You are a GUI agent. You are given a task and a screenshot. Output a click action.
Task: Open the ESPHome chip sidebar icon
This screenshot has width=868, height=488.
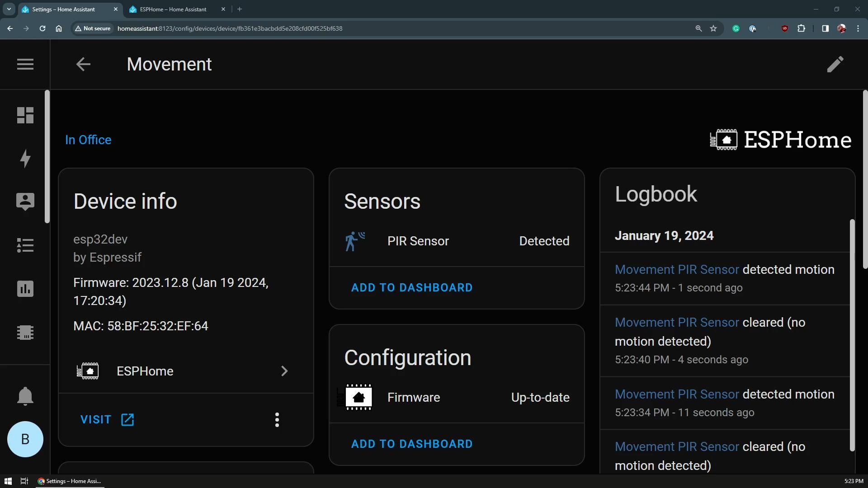pyautogui.click(x=25, y=333)
